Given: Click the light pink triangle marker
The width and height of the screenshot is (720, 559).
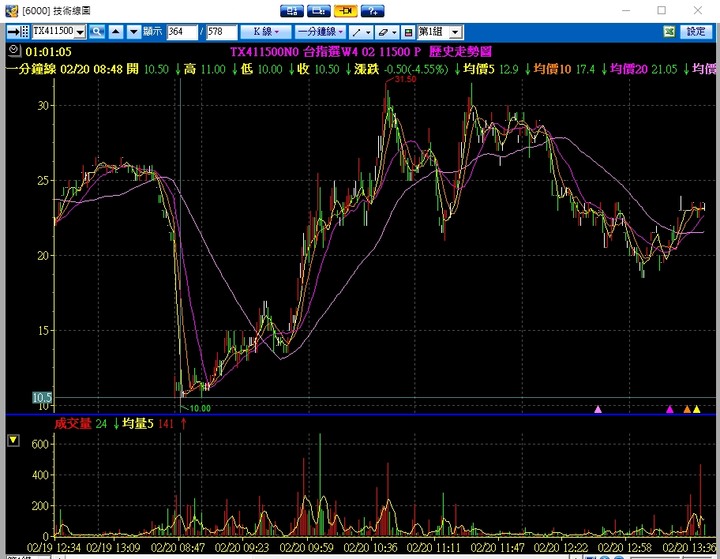Looking at the screenshot, I should coord(598,409).
